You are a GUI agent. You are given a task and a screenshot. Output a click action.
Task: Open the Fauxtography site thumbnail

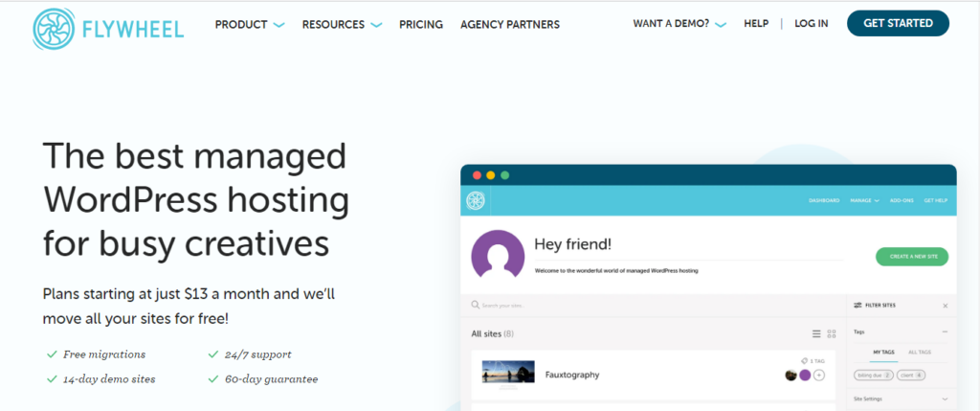click(507, 374)
